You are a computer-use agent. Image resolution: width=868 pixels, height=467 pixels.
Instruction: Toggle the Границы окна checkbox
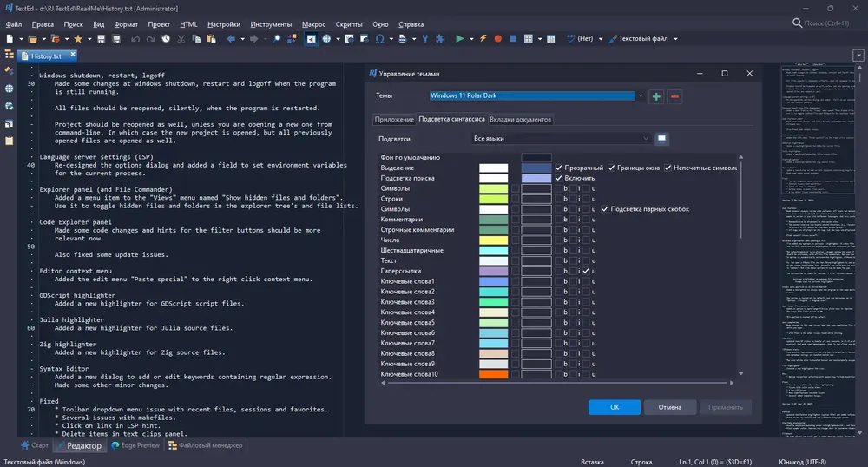(x=611, y=168)
